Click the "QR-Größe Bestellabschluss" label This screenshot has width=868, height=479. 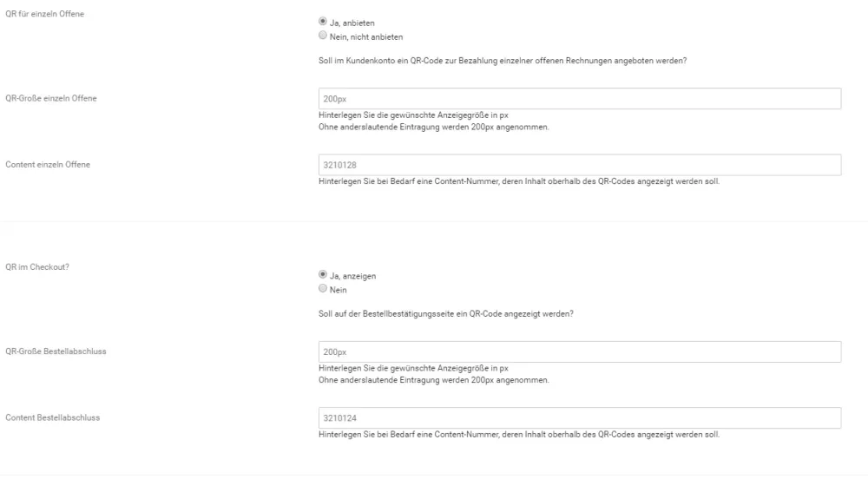56,351
